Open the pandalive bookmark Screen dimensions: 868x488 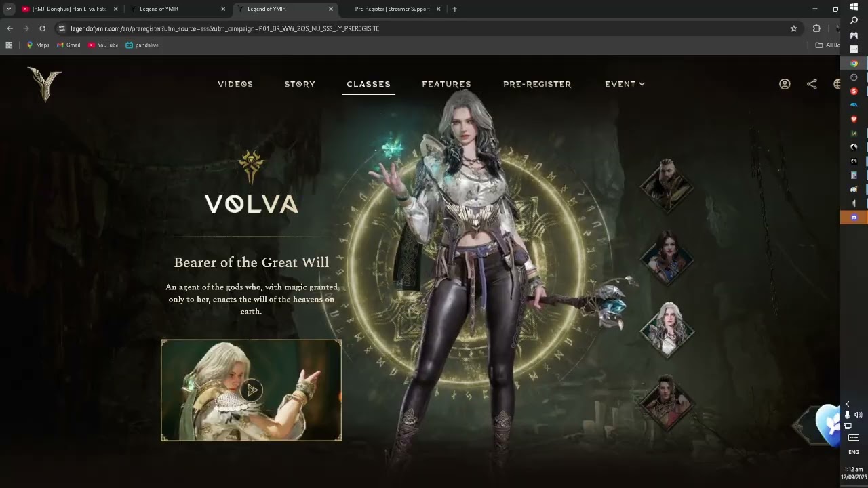pos(142,45)
